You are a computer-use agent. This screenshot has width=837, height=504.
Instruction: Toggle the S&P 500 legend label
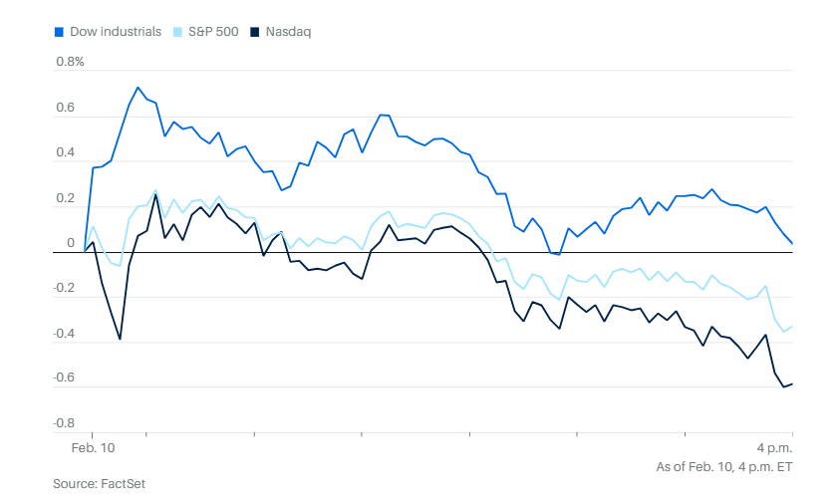click(211, 32)
